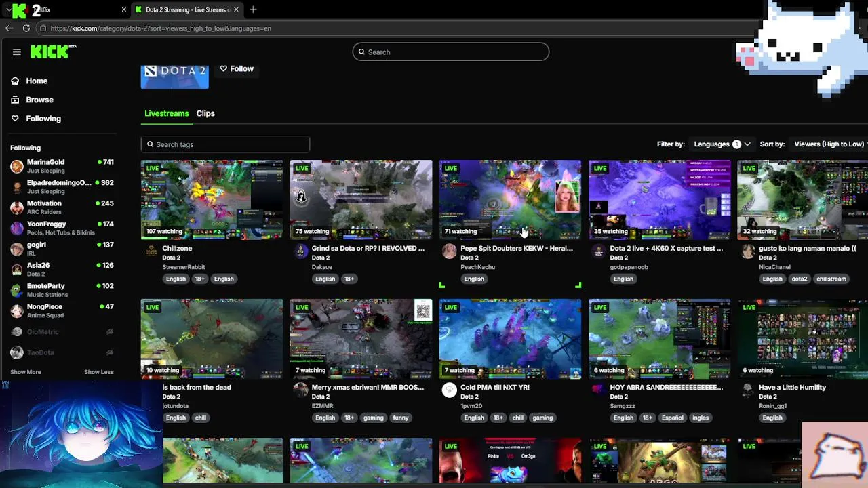Click EZMMR's streamer avatar icon
Screen dimensions: 868x488
[300, 390]
